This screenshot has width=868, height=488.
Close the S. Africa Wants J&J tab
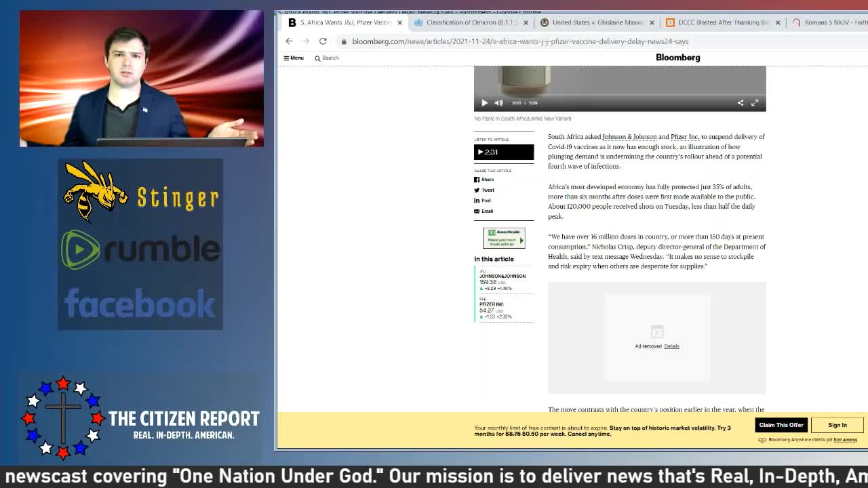click(399, 22)
